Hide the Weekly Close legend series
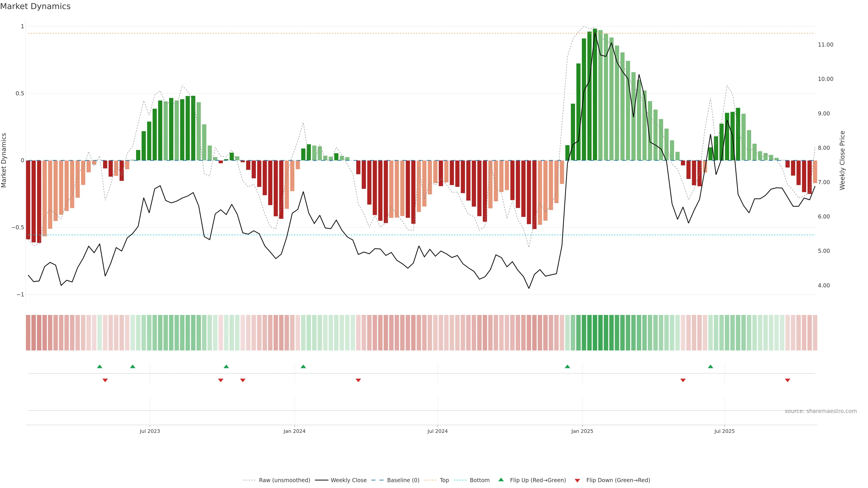This screenshot has width=868, height=488. (348, 480)
